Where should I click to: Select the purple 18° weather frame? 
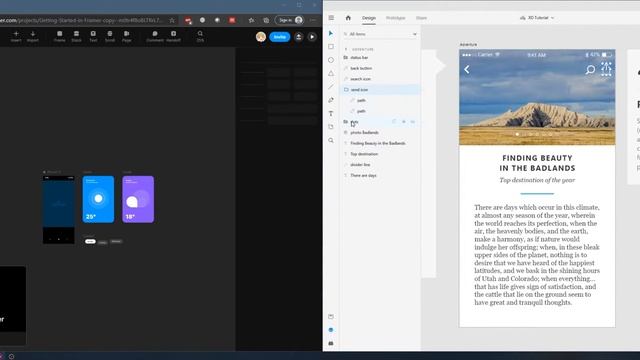[x=138, y=199]
